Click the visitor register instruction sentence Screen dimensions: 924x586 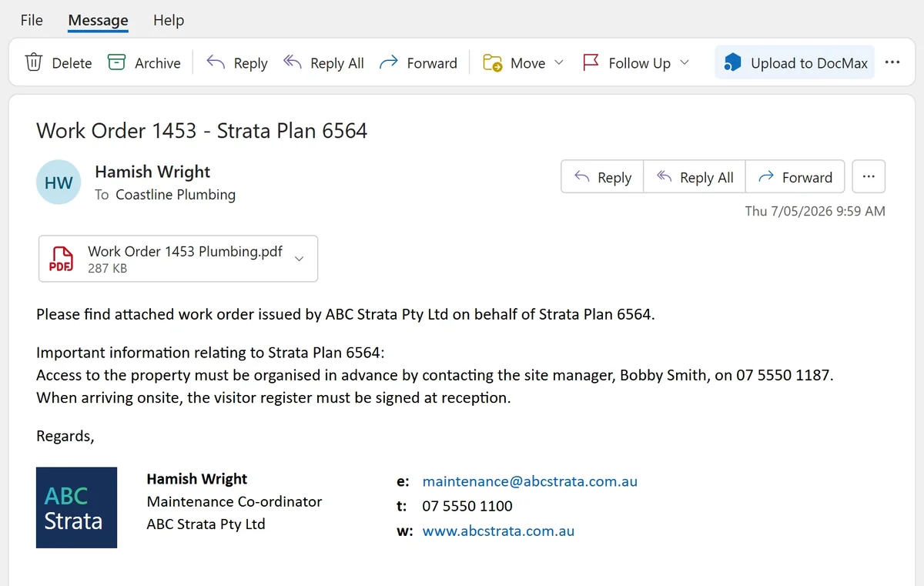click(273, 398)
